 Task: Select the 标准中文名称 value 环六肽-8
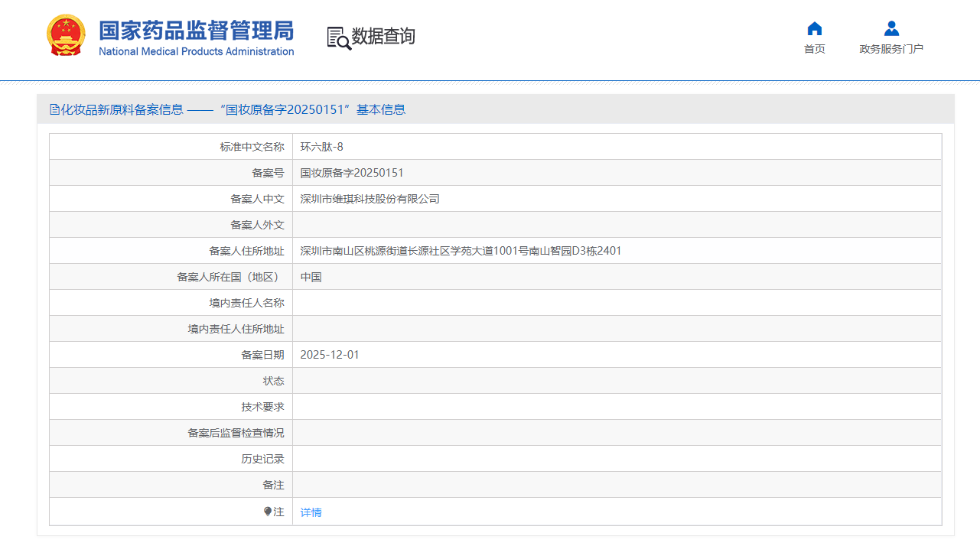pos(321,146)
